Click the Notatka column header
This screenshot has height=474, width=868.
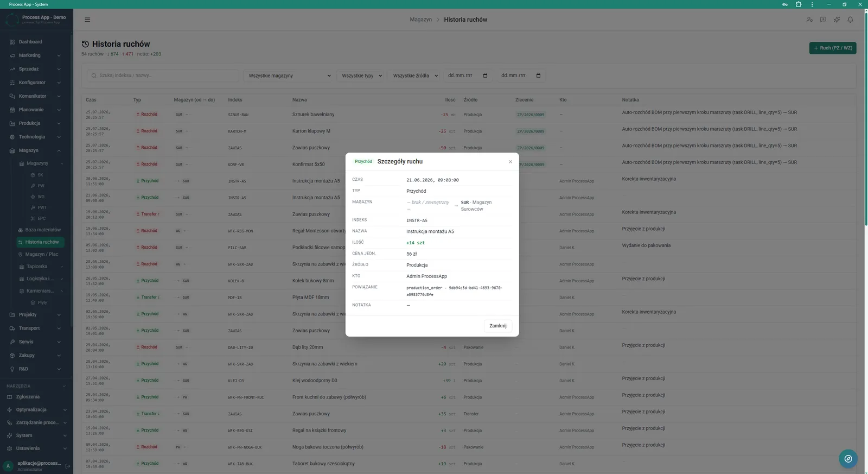pyautogui.click(x=630, y=100)
